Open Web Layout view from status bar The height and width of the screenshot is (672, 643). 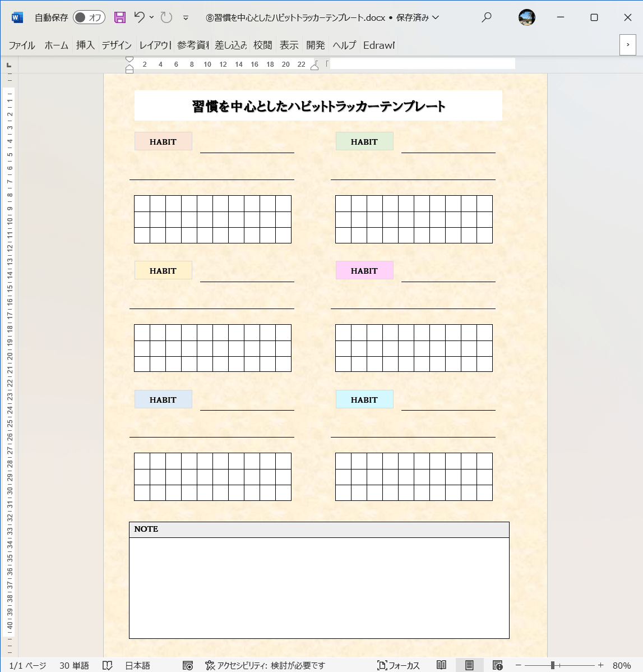click(498, 665)
